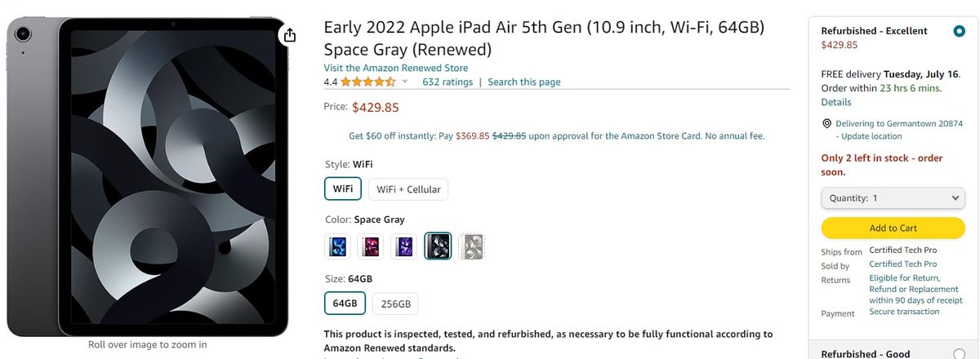980x359 pixels.
Task: Select the Space Gray color swatch
Action: [438, 246]
